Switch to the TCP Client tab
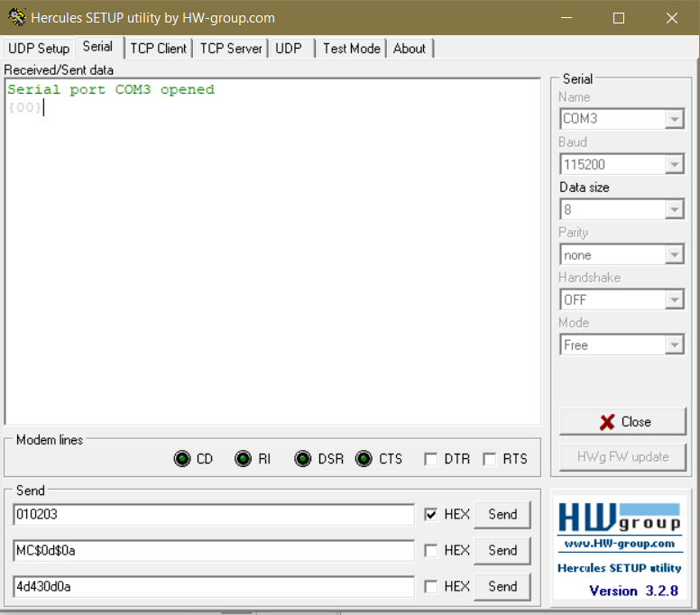Viewport: 700px width, 615px height. click(158, 48)
